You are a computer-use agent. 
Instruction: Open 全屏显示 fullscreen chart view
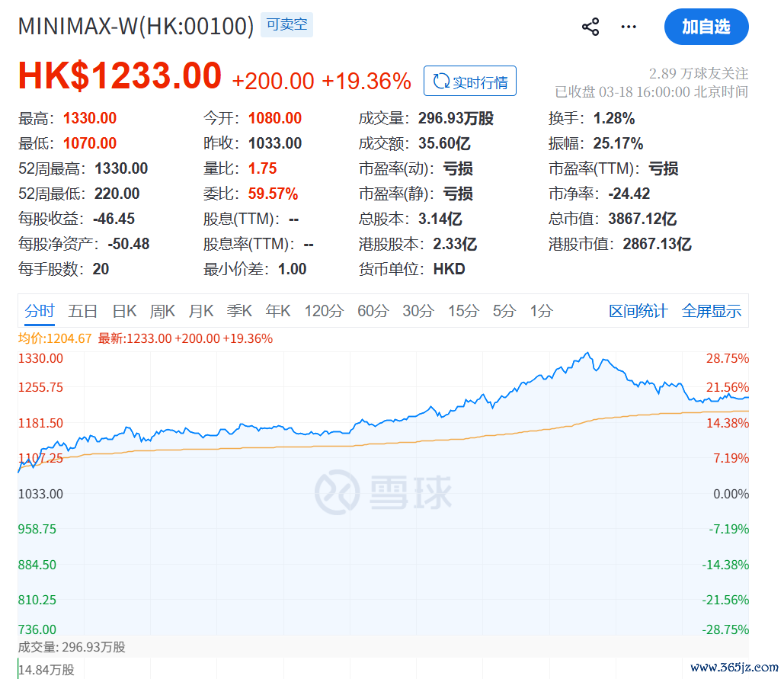pyautogui.click(x=711, y=311)
